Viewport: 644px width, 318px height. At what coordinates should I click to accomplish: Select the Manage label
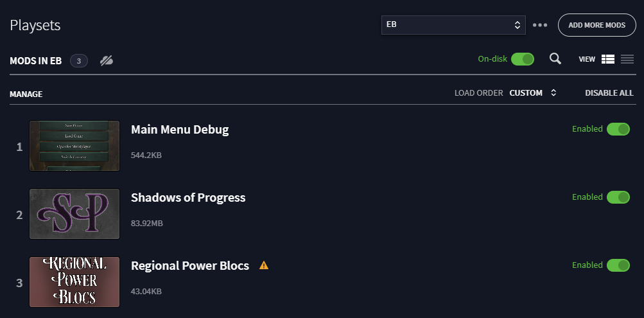pos(26,94)
